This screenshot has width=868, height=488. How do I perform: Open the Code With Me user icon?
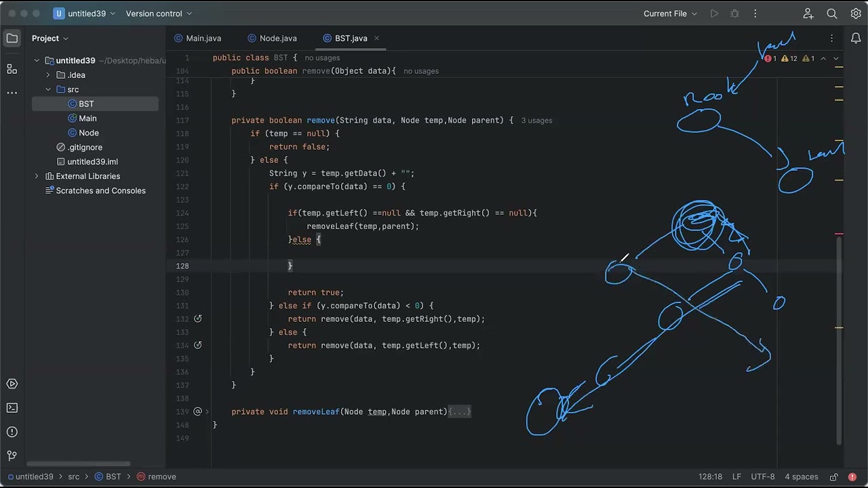click(x=808, y=14)
